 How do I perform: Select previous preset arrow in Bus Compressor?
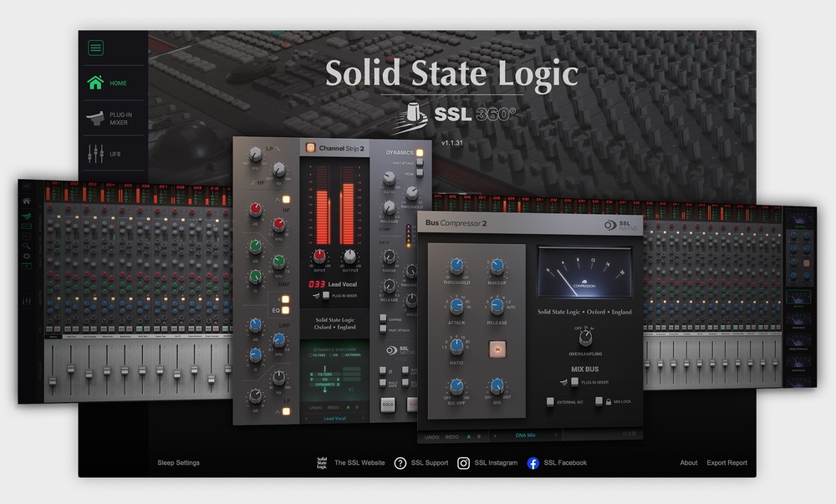tap(494, 435)
